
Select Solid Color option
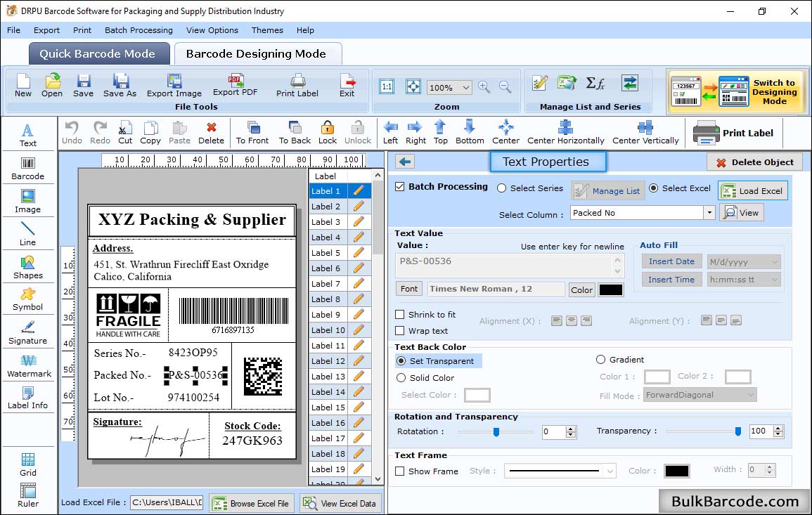click(x=401, y=378)
